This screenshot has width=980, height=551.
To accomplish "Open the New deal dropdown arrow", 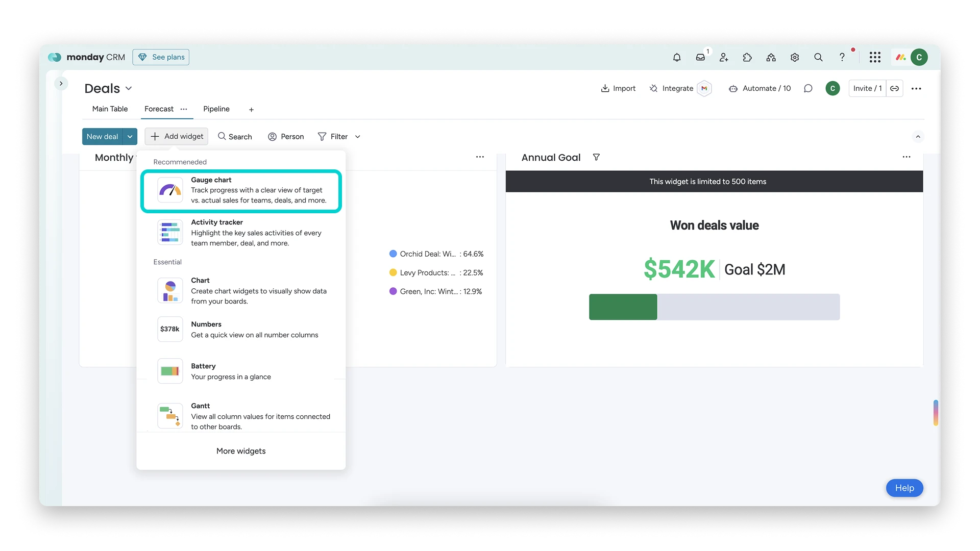I will click(x=130, y=137).
